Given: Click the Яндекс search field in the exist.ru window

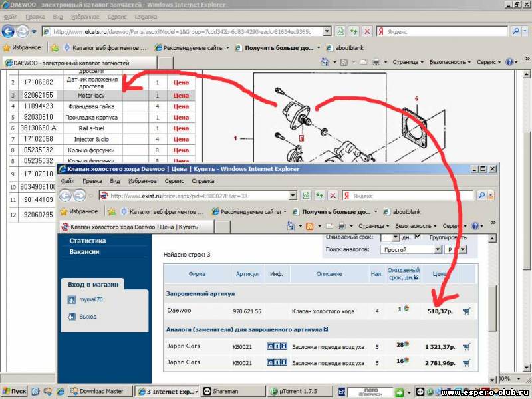Looking at the screenshot, I should pos(408,196).
